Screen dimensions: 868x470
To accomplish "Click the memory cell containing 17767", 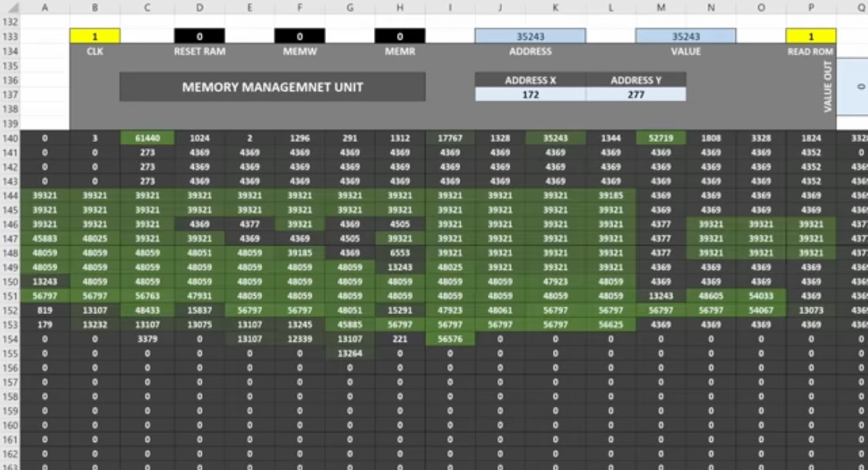I will click(x=450, y=138).
